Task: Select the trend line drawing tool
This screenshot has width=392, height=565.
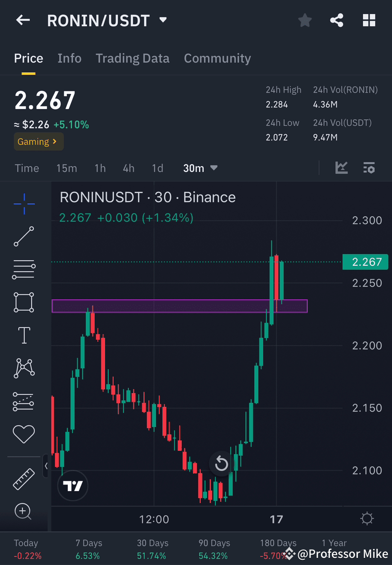Action: coord(24,236)
